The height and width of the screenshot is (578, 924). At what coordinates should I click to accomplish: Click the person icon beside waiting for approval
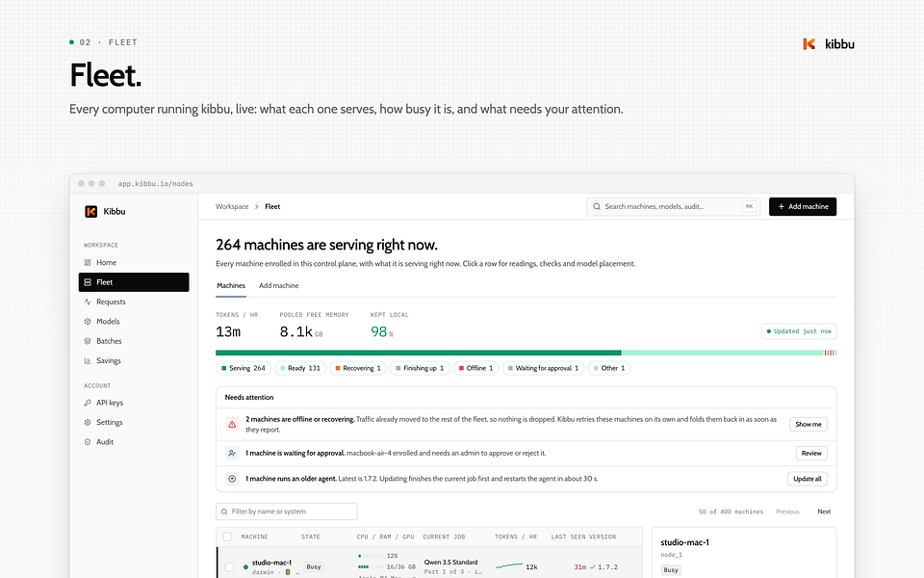pyautogui.click(x=232, y=453)
